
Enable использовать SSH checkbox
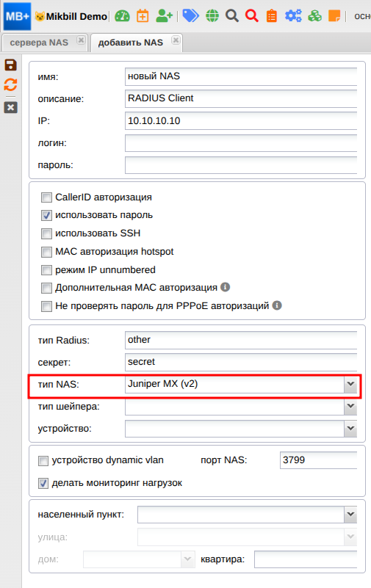(x=46, y=233)
